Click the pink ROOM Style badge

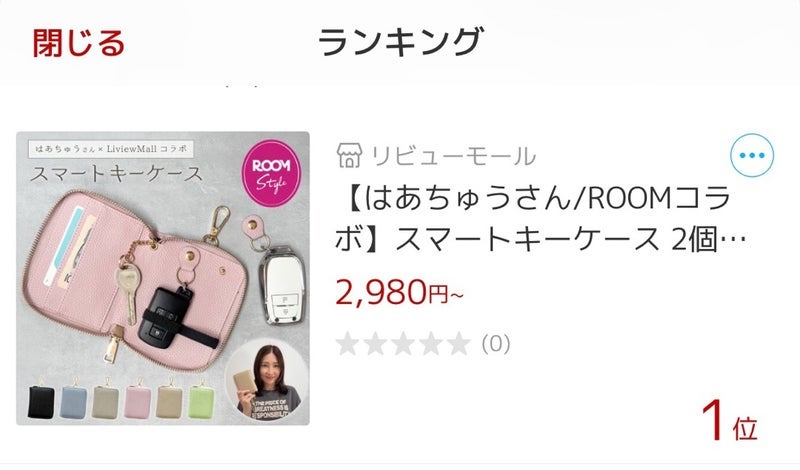(271, 174)
